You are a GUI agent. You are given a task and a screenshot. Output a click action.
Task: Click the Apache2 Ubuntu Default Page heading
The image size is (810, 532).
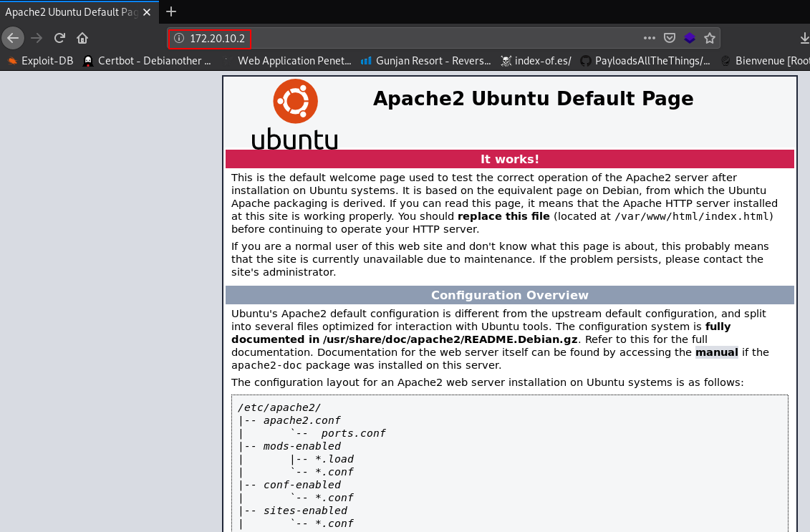(533, 98)
